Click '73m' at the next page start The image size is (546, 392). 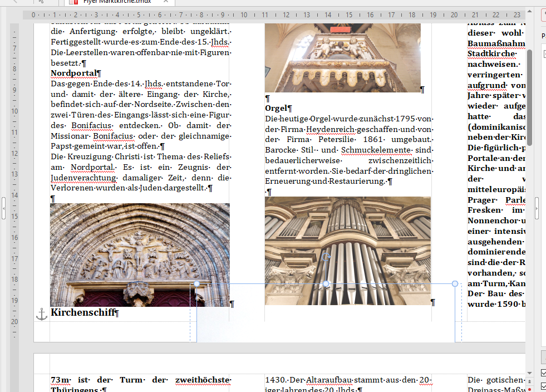(61, 380)
